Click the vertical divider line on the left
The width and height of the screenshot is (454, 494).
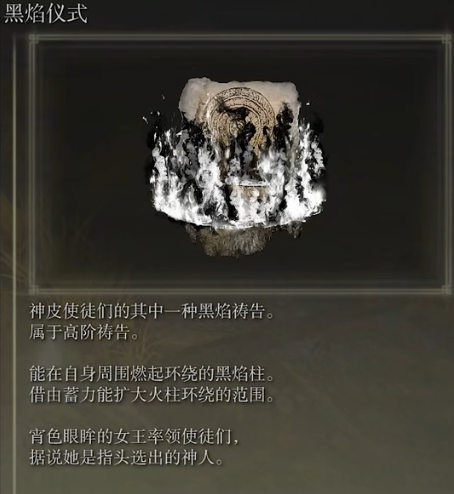tap(15, 263)
